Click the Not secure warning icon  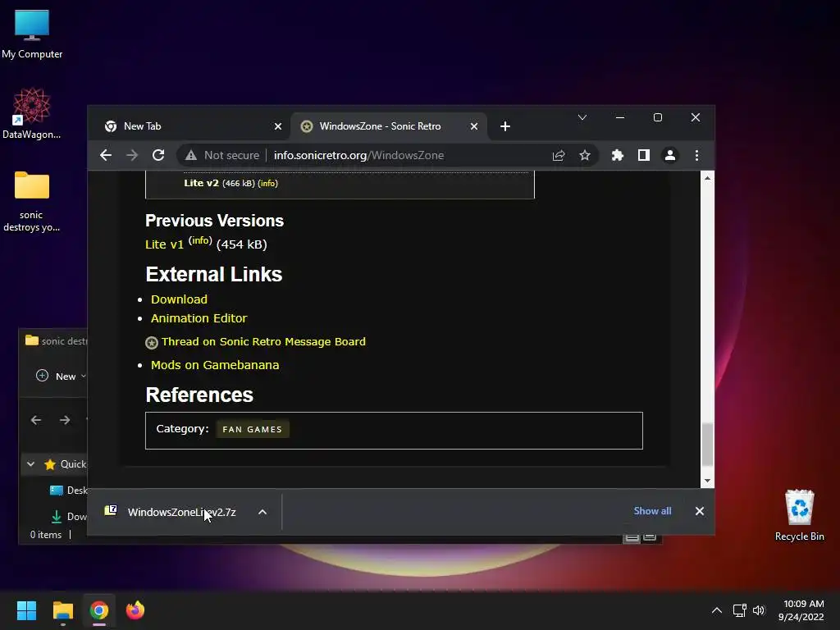[190, 155]
